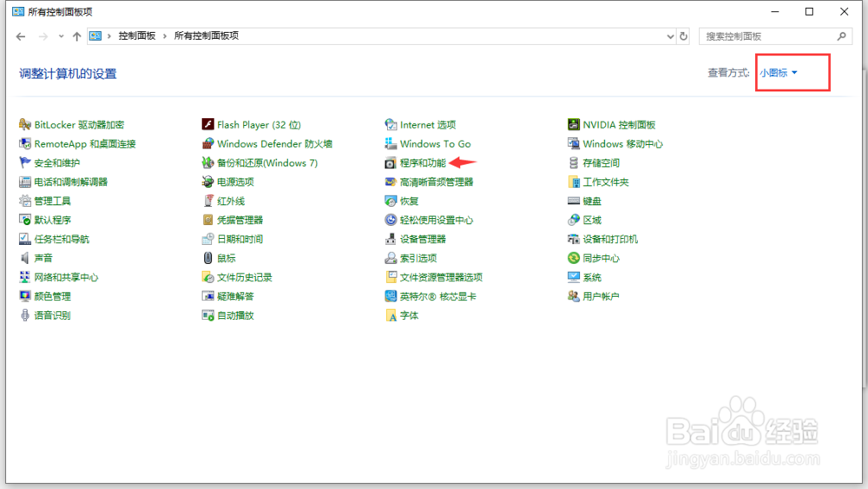
Task: Open the 文件历史记录 link
Action: tap(245, 277)
